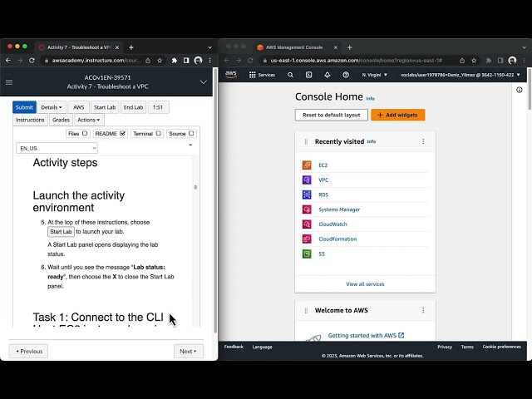532x399 pixels.
Task: Open a new tab in AWS console browser
Action: tap(350, 47)
